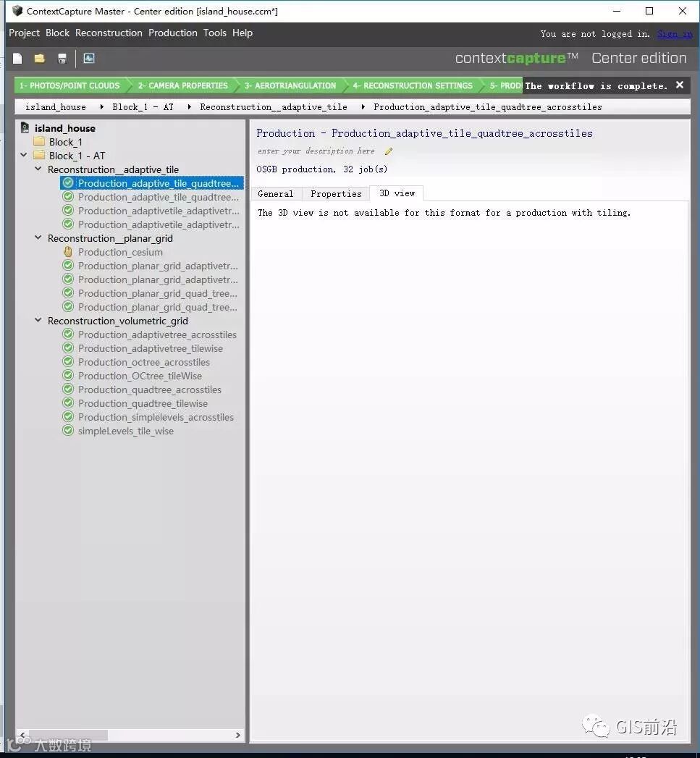Select Production_octree_acrosstiles tree item
This screenshot has width=700, height=758.
click(x=144, y=362)
